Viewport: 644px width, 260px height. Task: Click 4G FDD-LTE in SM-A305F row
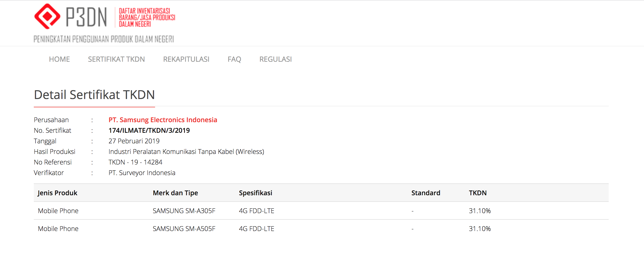click(x=256, y=211)
